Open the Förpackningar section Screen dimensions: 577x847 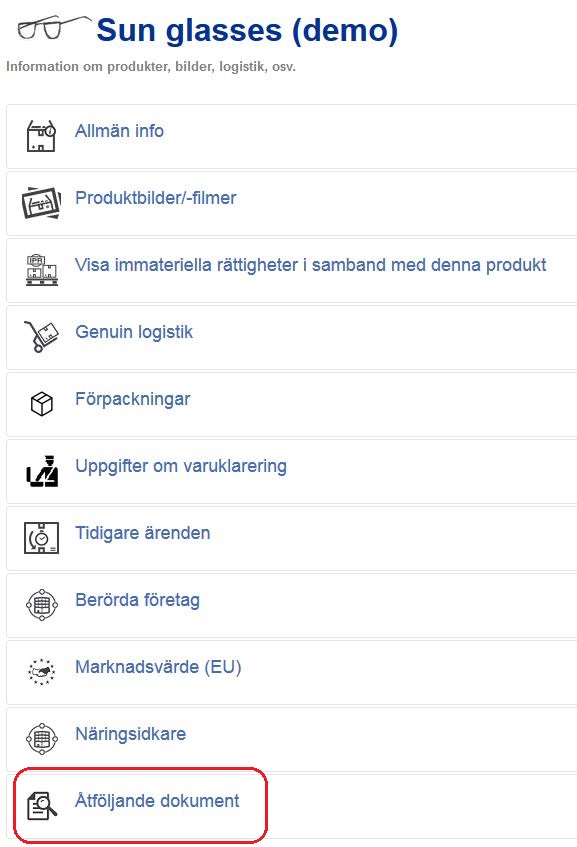point(133,399)
